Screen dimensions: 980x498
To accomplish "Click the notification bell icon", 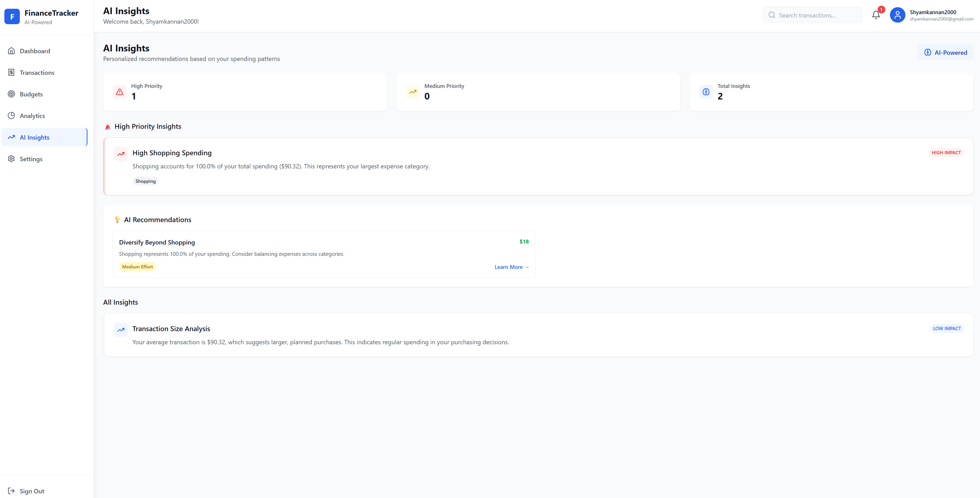I will tap(875, 15).
